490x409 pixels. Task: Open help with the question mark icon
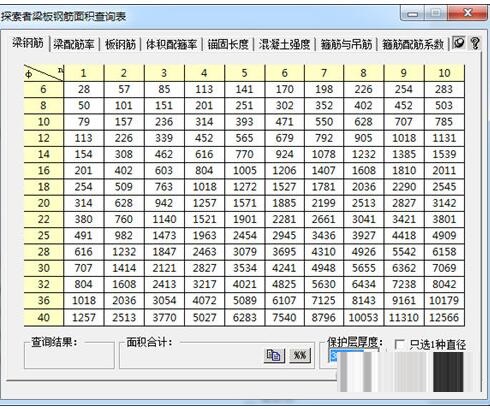pyautogui.click(x=475, y=43)
